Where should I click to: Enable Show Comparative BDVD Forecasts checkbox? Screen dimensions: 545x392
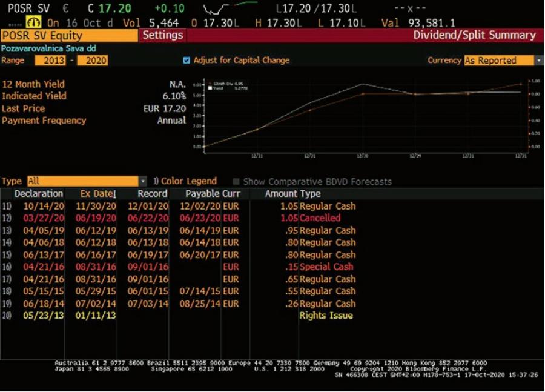237,181
